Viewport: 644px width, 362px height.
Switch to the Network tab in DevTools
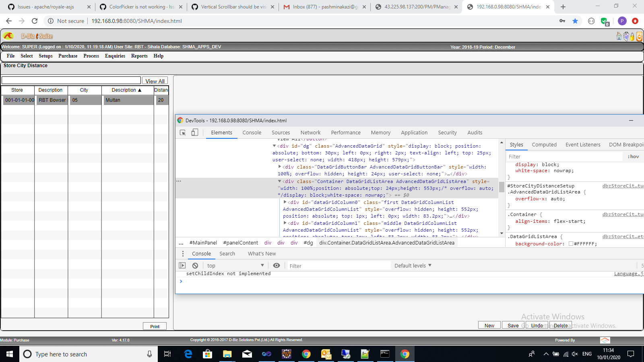pos(310,132)
